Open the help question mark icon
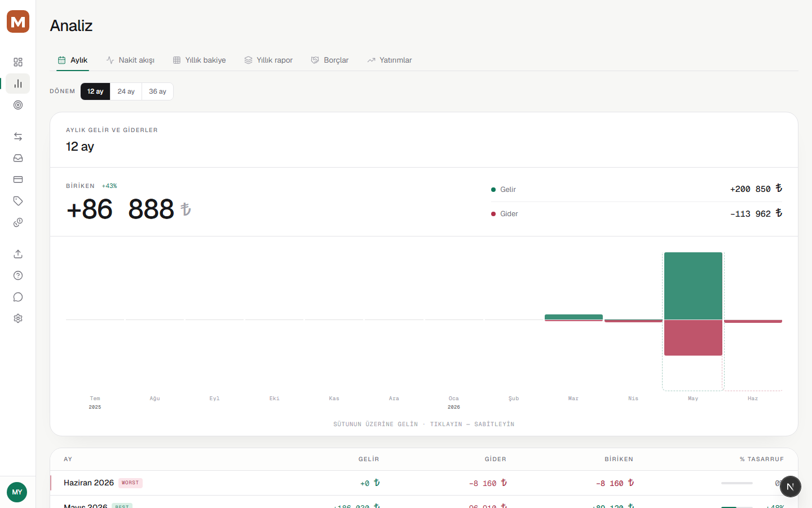 pos(18,275)
